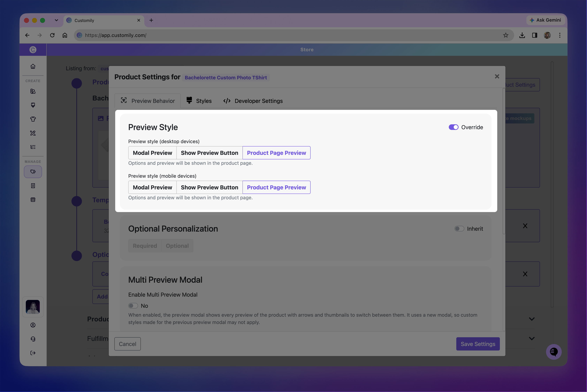The width and height of the screenshot is (587, 392).
Task: Open the chat support bubble icon
Action: click(x=554, y=352)
